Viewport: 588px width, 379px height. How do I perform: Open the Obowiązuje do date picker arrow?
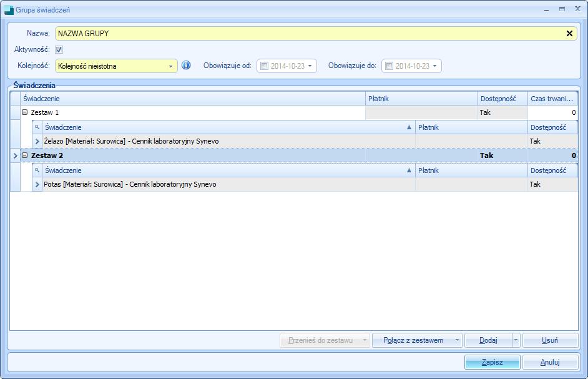pos(434,66)
